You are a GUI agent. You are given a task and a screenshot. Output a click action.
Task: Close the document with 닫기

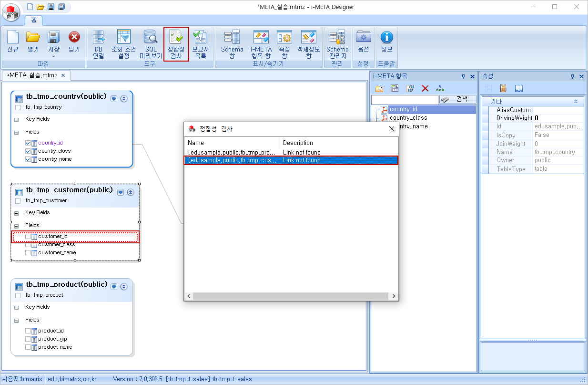[74, 42]
